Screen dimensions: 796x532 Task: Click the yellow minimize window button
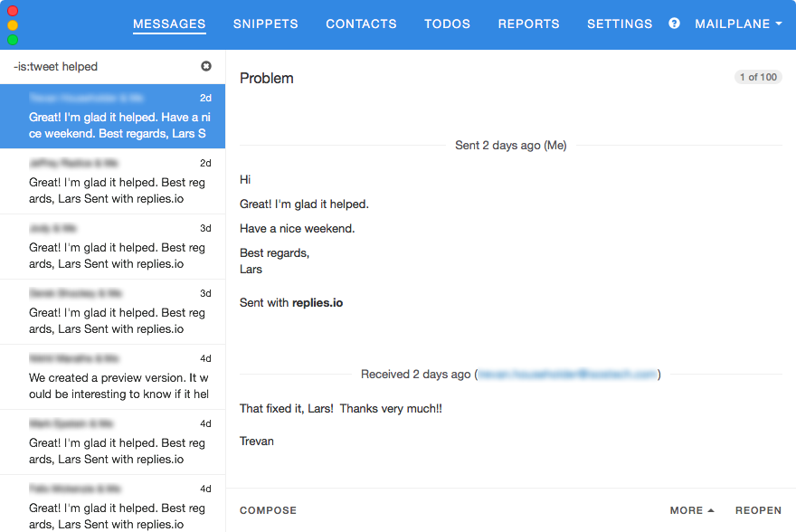13,25
